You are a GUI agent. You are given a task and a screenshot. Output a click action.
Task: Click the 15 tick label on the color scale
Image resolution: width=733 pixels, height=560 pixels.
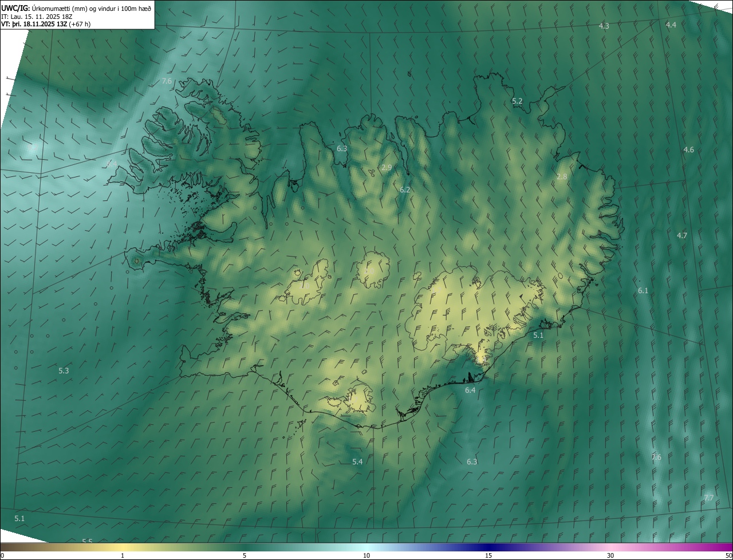488,556
